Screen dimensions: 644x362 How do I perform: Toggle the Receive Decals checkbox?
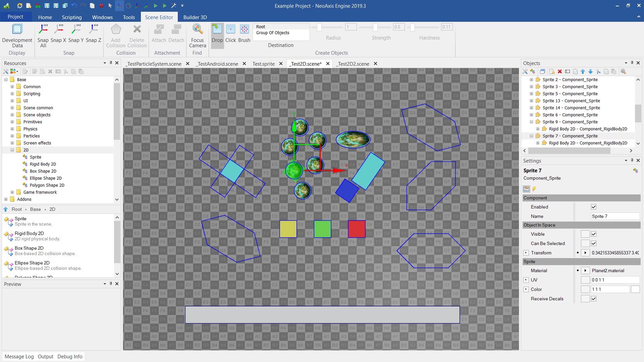click(x=594, y=299)
